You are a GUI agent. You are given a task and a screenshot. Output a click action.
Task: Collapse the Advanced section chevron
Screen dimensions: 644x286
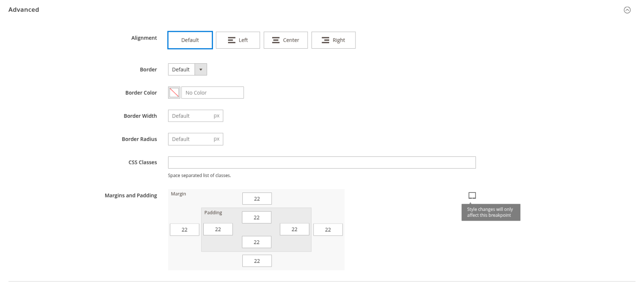(x=628, y=10)
